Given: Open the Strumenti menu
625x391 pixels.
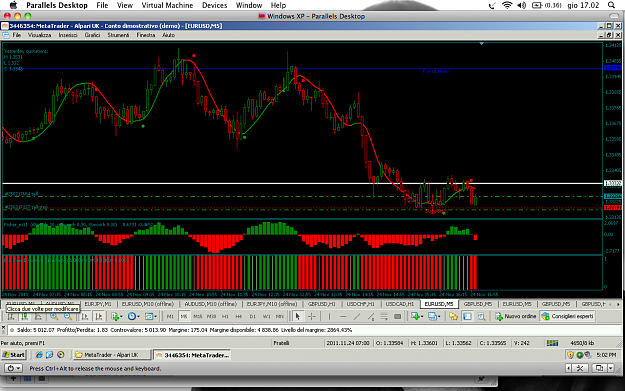Looking at the screenshot, I should 118,35.
